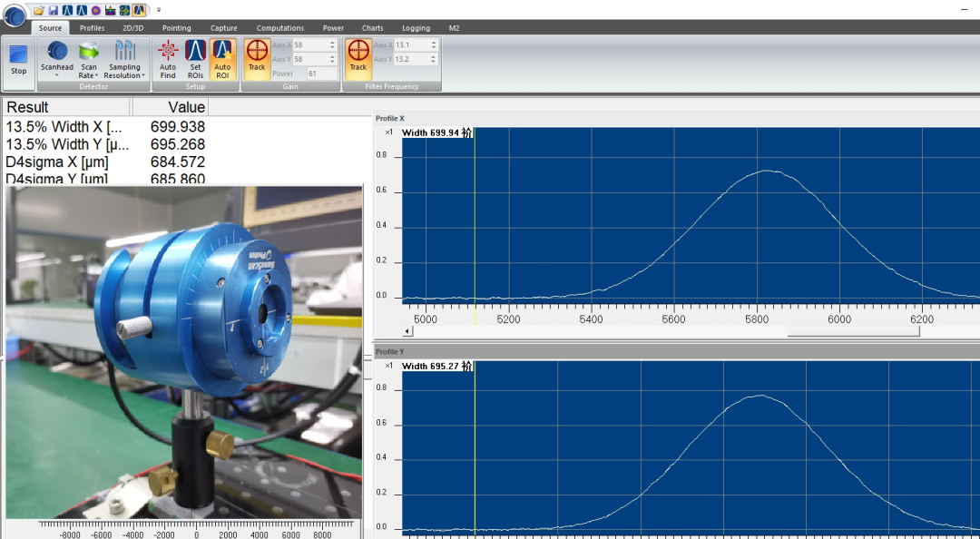Toggle the Filter Frequency Track button
This screenshot has height=539, width=980.
click(358, 56)
